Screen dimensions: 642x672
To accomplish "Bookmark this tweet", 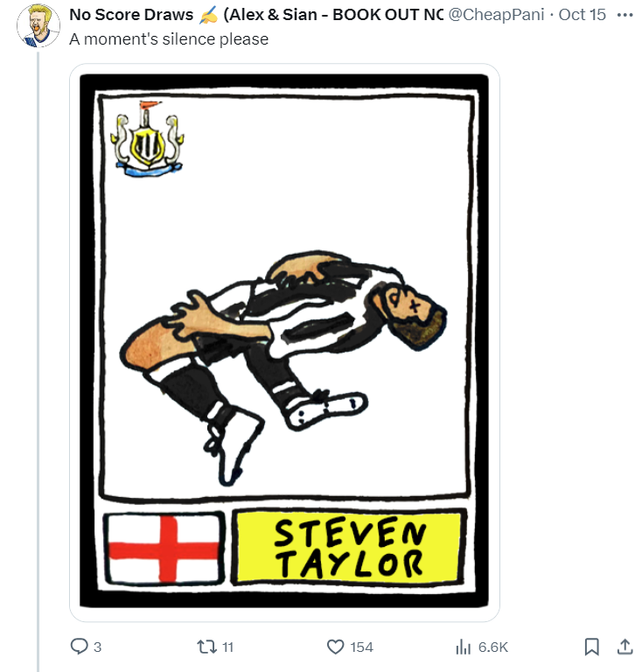I will pyautogui.click(x=591, y=647).
